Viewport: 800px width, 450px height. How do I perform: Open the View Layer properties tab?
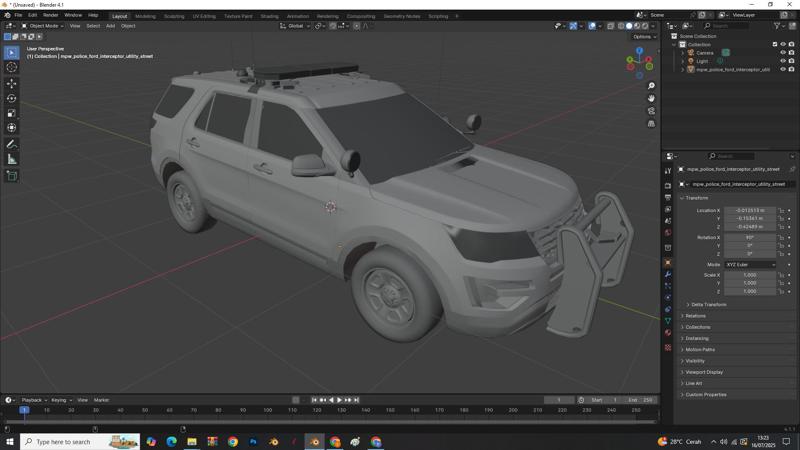click(668, 209)
